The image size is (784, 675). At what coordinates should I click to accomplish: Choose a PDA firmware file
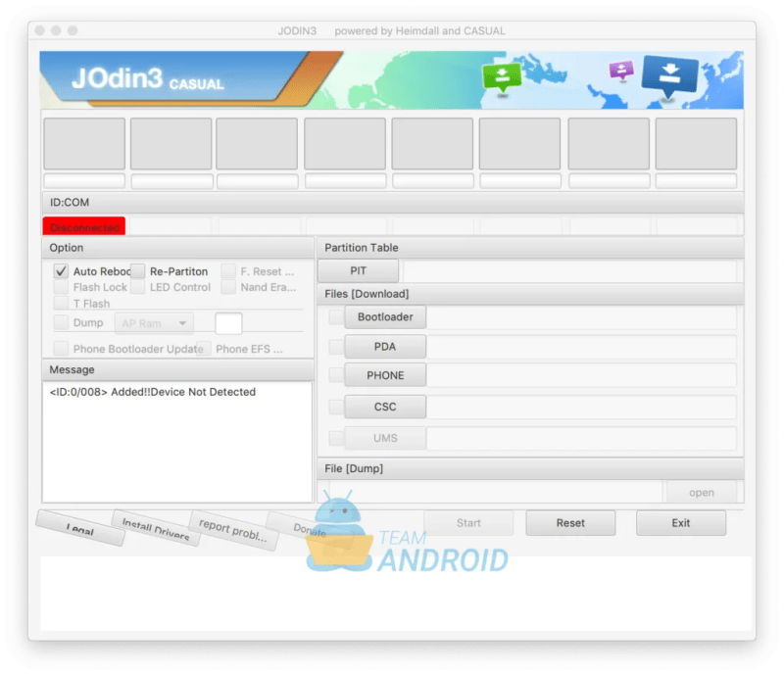point(385,347)
